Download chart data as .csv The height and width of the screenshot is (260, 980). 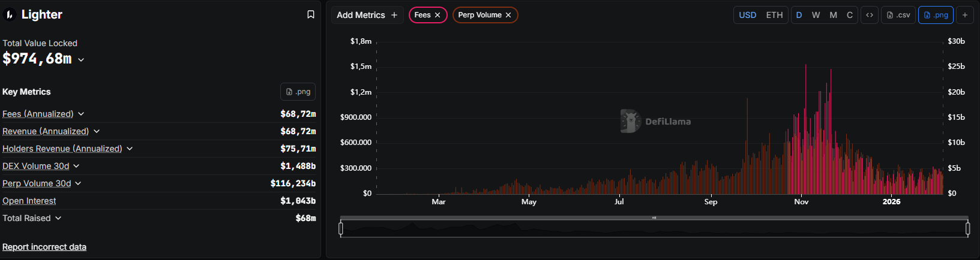point(898,15)
